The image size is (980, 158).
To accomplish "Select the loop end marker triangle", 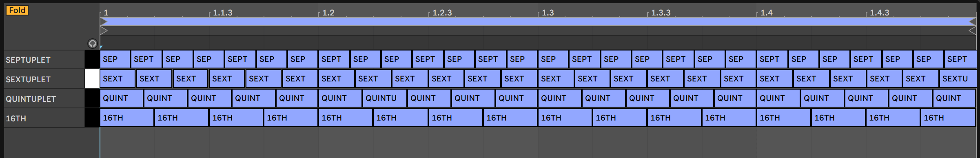I will pyautogui.click(x=972, y=22).
